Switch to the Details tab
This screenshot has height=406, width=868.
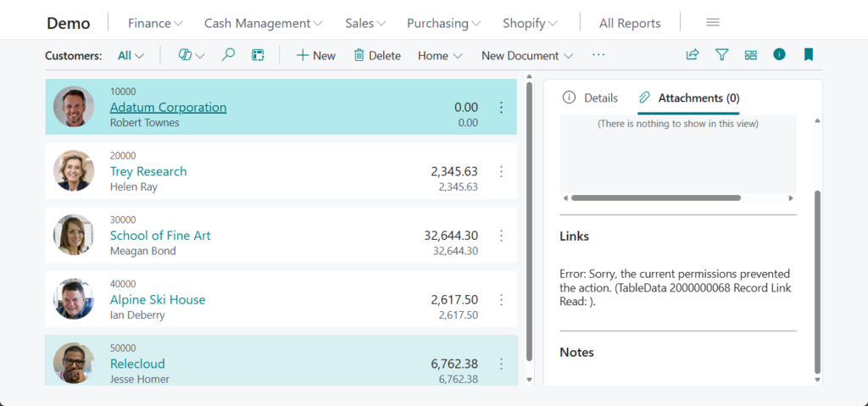pos(591,97)
